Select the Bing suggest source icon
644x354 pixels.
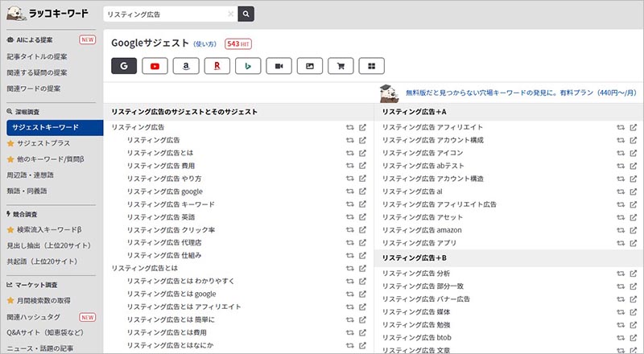pyautogui.click(x=248, y=67)
